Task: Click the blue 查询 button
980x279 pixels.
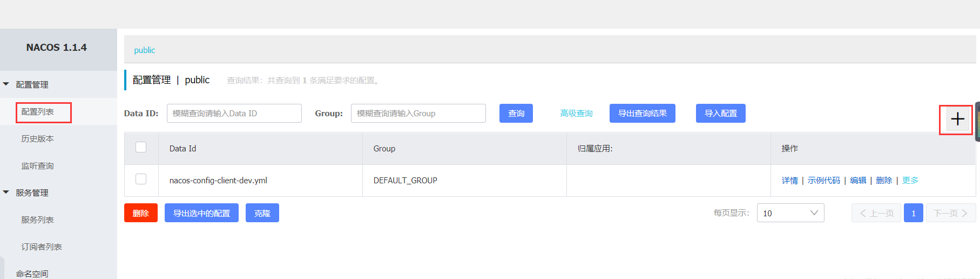Action: click(x=516, y=114)
